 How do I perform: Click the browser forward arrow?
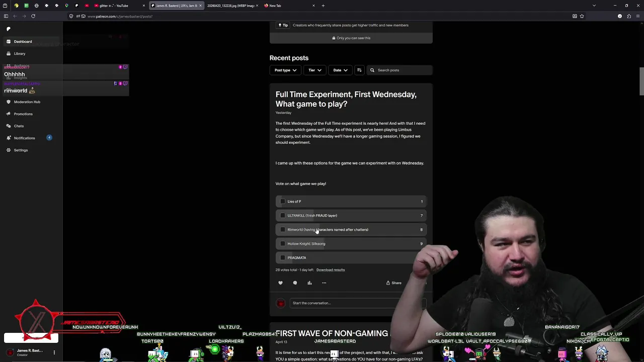pos(24,16)
